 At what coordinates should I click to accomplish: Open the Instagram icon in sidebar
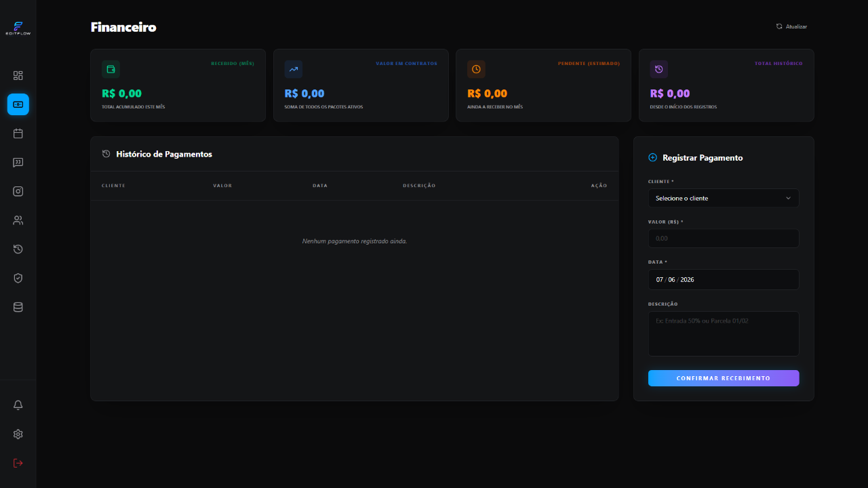[x=18, y=191]
